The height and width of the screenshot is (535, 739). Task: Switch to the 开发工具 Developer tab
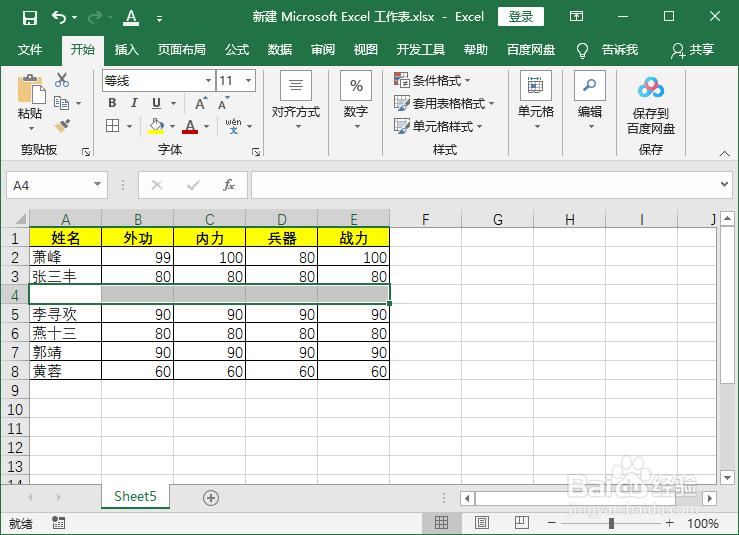(420, 49)
